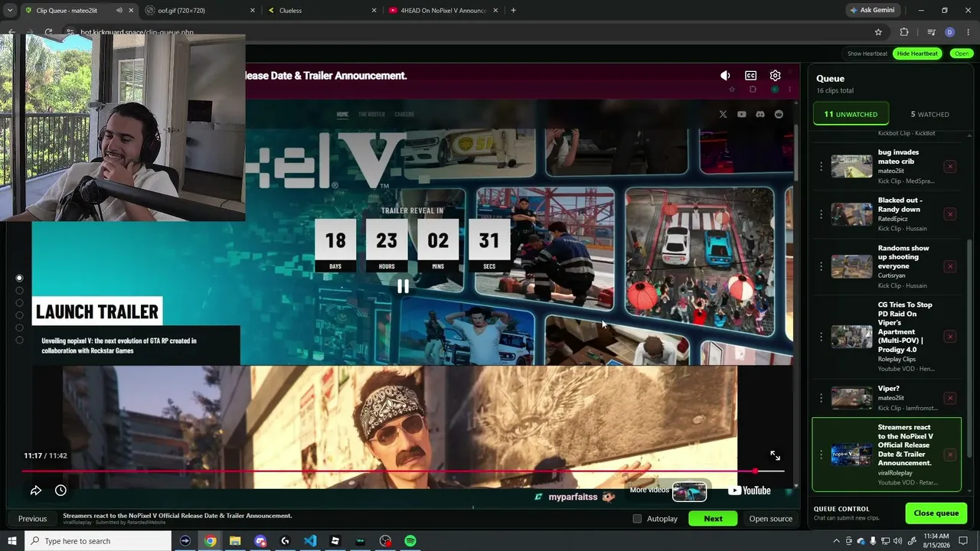980x551 pixels.
Task: Play the 'Blacked out - Randy down' thumbnail
Action: [x=851, y=214]
